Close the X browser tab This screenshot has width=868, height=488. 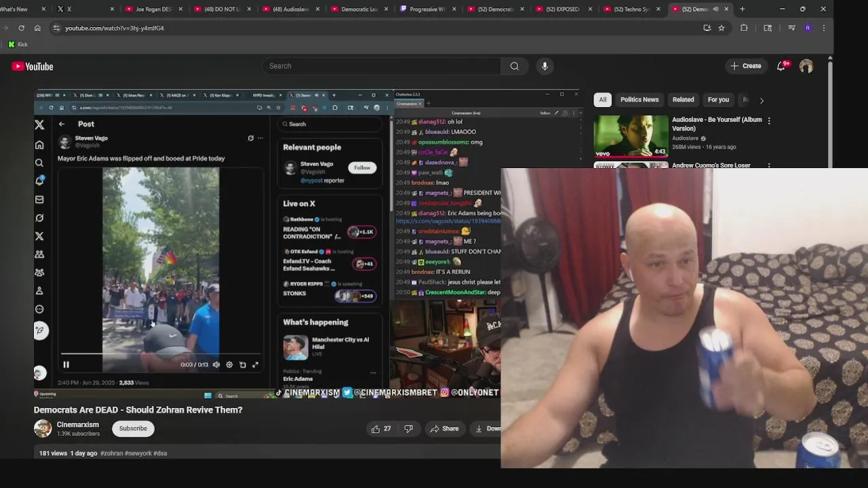(x=112, y=9)
